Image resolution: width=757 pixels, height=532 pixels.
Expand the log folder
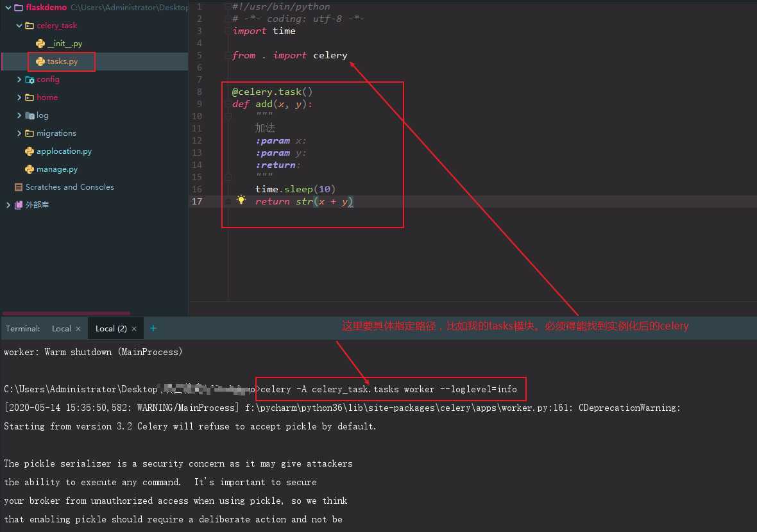pyautogui.click(x=19, y=115)
